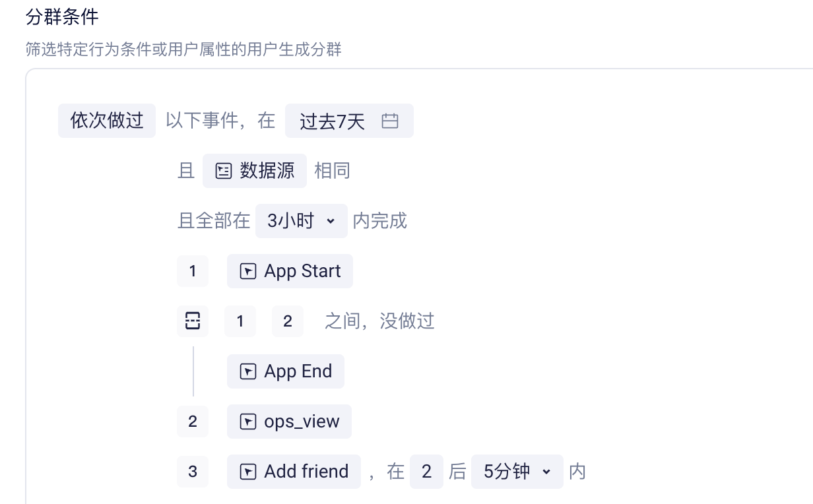This screenshot has height=504, width=813.
Task: Open the 3小时 completion window dropdown
Action: pyautogui.click(x=302, y=221)
